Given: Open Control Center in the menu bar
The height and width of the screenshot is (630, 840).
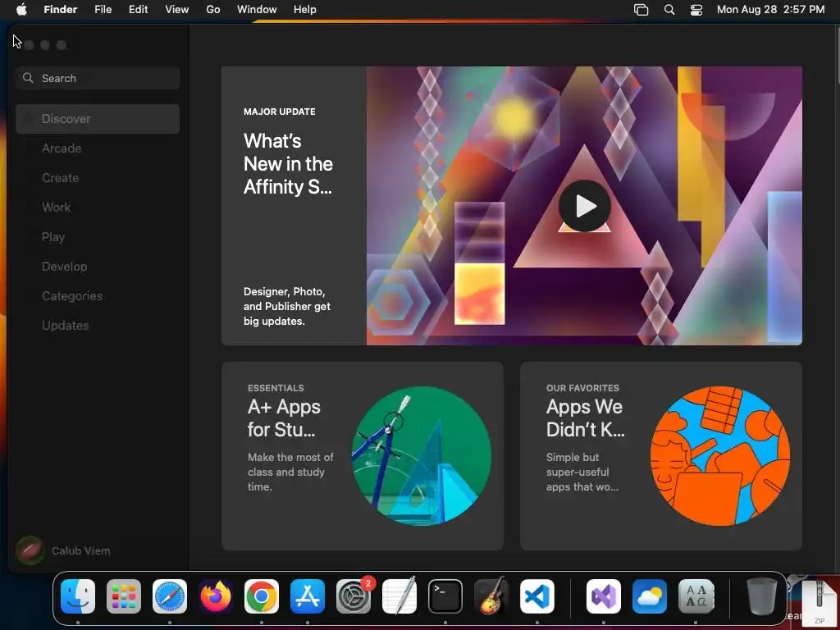Looking at the screenshot, I should pyautogui.click(x=696, y=10).
